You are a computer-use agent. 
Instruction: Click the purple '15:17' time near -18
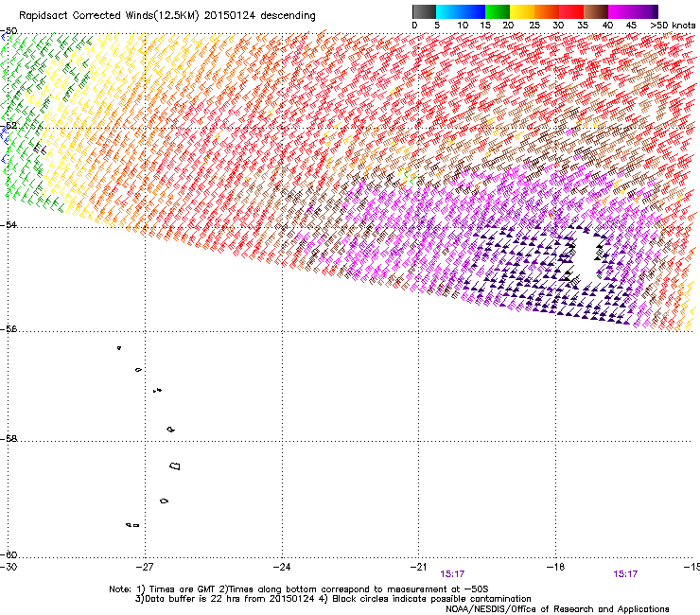625,574
